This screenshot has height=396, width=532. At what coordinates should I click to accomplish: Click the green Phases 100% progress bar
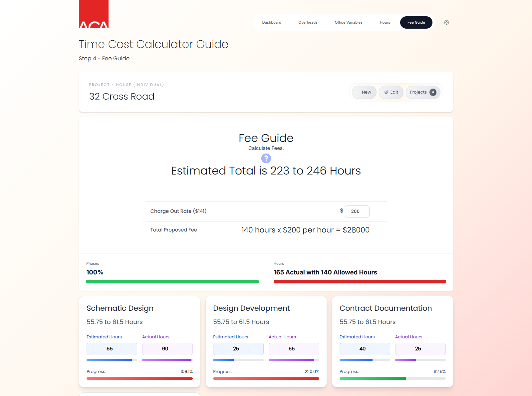point(172,282)
